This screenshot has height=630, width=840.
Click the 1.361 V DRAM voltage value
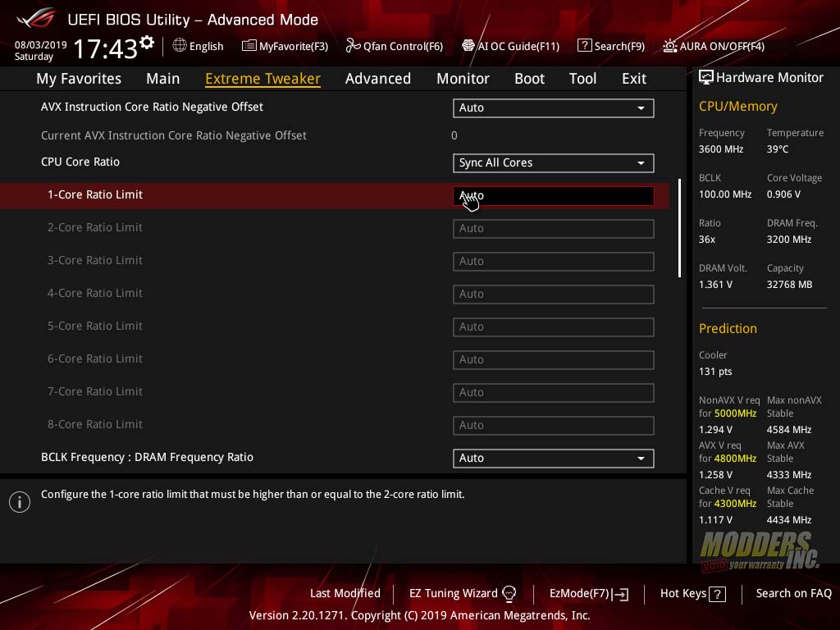715,285
